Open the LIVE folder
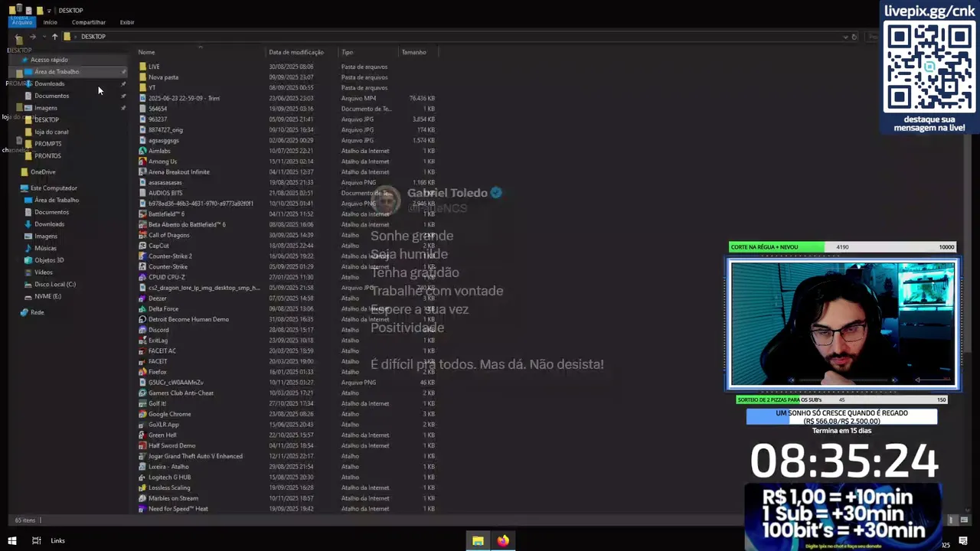This screenshot has height=551, width=980. [x=154, y=67]
